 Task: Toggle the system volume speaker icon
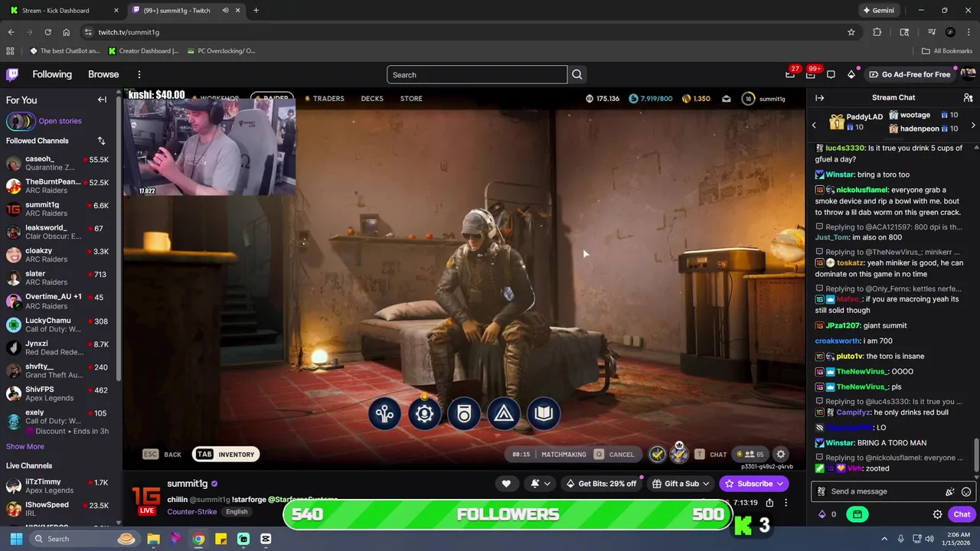click(x=929, y=539)
